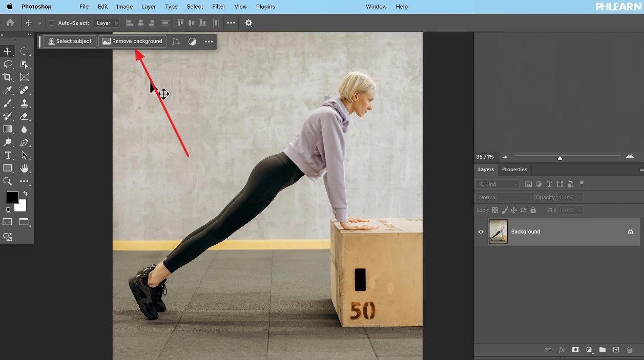Select the Horizontal Type tool
This screenshot has width=644, height=360.
coord(8,156)
